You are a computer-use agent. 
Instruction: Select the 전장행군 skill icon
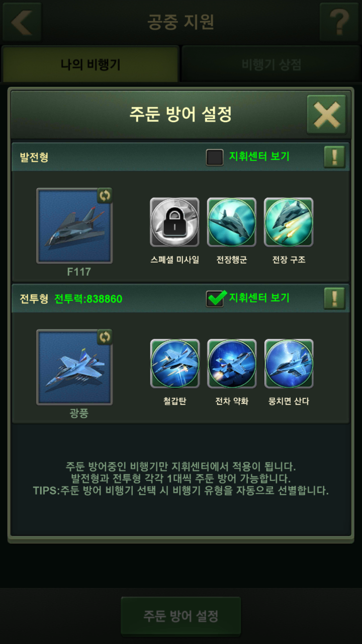pos(232,222)
